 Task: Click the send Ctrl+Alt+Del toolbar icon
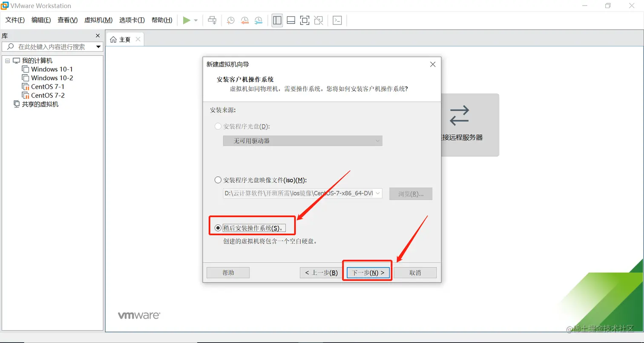click(212, 20)
